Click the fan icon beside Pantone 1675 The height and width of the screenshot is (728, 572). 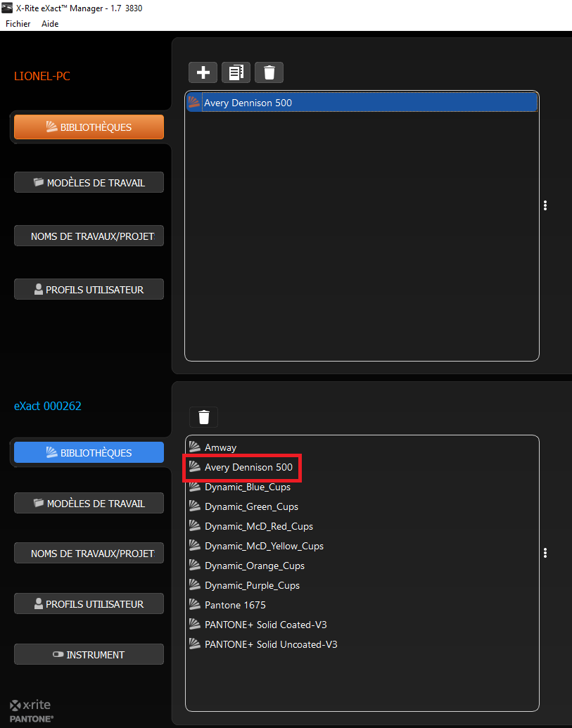(x=194, y=604)
